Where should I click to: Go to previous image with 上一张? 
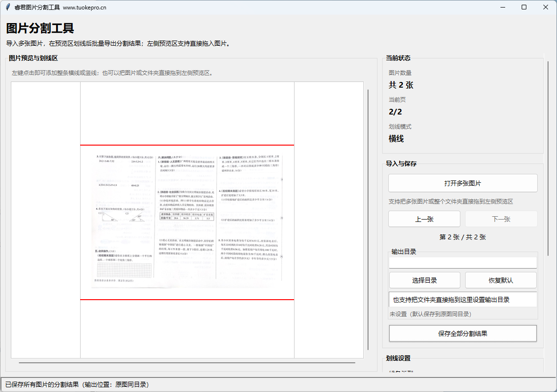[x=424, y=219]
